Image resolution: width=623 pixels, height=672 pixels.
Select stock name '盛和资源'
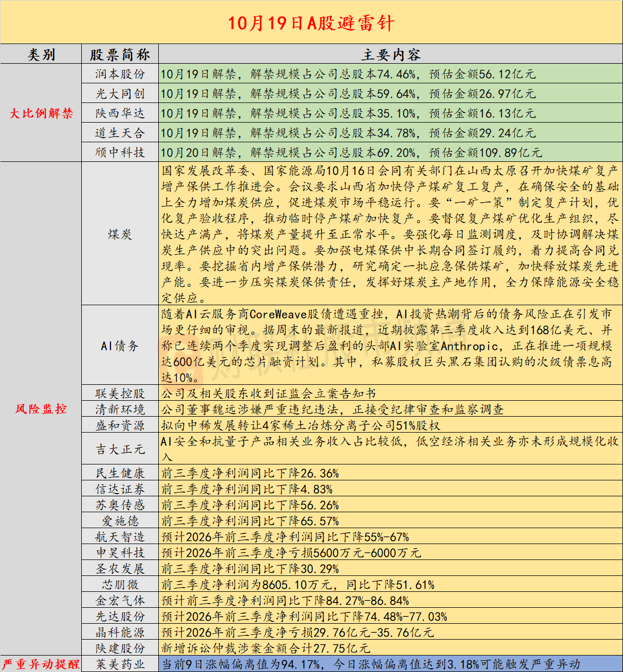point(120,425)
